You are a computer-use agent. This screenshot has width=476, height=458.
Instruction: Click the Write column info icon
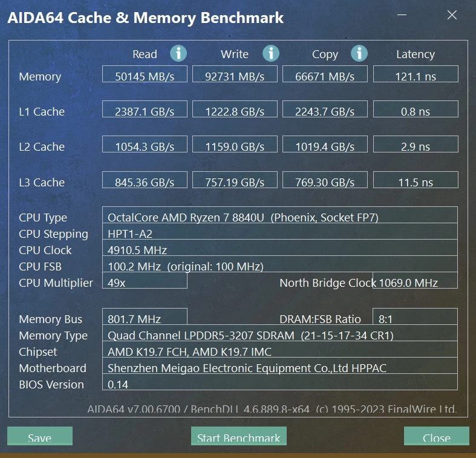(271, 53)
